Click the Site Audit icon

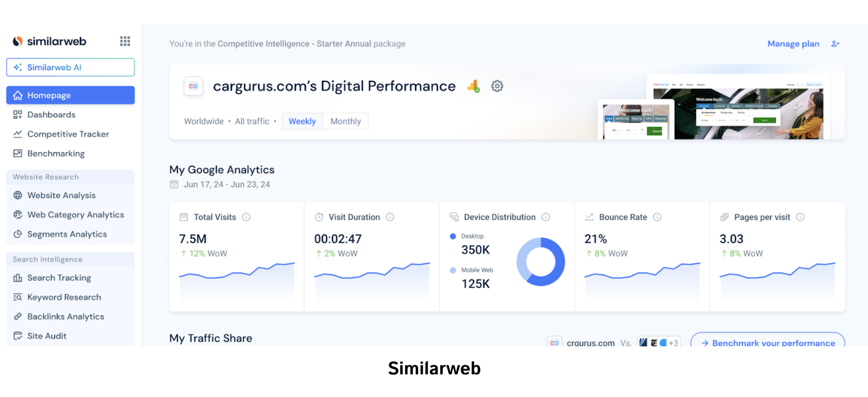[x=18, y=336]
